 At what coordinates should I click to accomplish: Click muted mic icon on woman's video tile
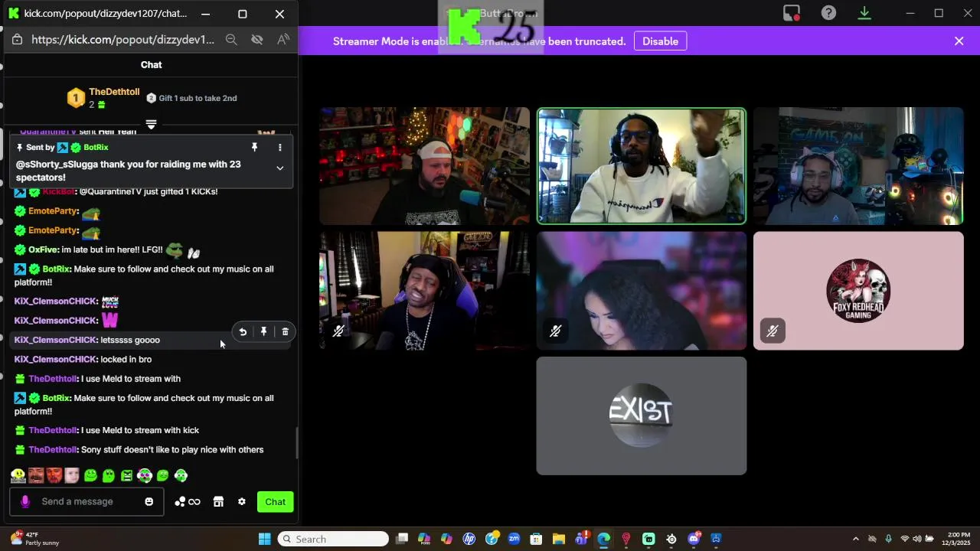click(555, 331)
